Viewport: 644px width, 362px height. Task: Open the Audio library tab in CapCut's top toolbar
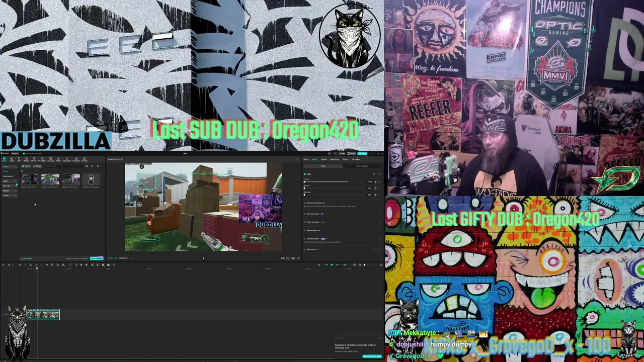click(x=12, y=160)
